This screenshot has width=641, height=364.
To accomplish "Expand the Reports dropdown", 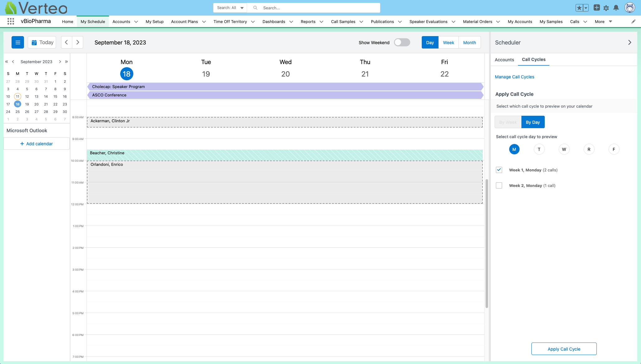I will tap(321, 21).
